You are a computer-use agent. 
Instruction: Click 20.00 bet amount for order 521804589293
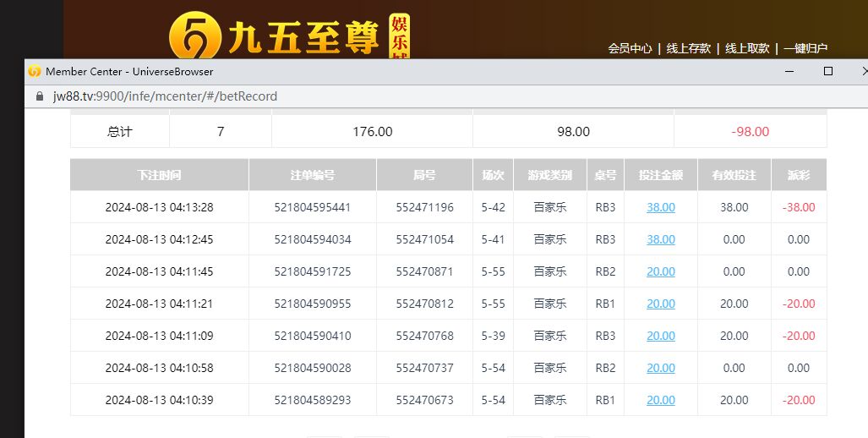click(661, 400)
